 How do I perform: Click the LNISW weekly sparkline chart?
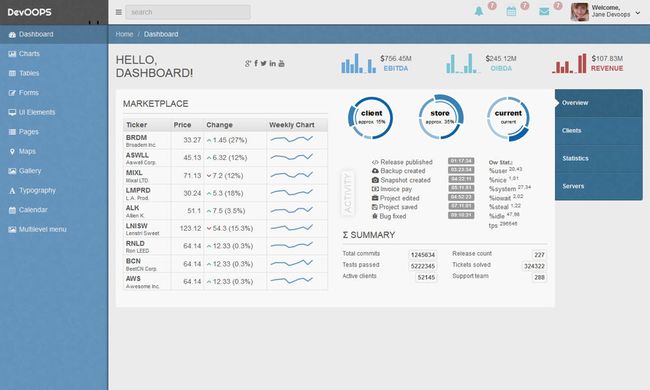coord(291,228)
